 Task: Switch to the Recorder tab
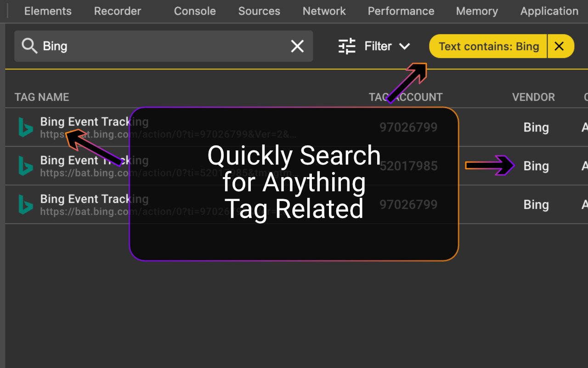pyautogui.click(x=118, y=11)
